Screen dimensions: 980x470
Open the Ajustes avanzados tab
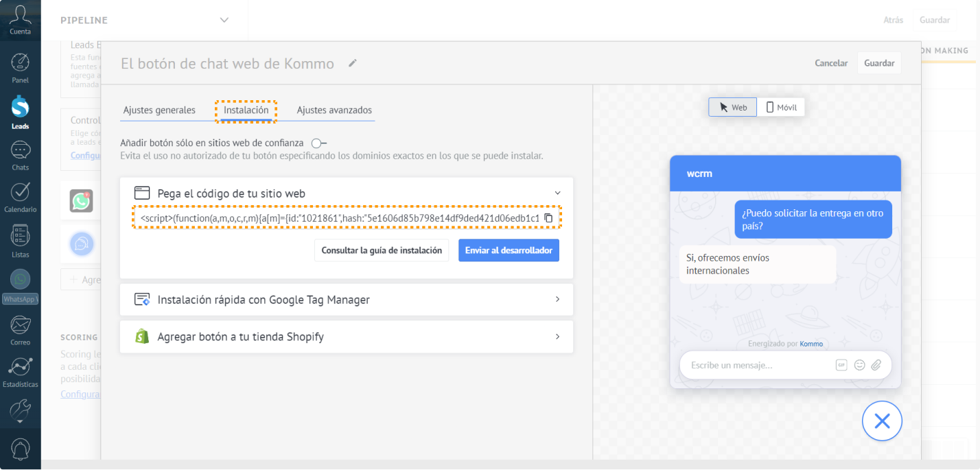[x=334, y=110]
